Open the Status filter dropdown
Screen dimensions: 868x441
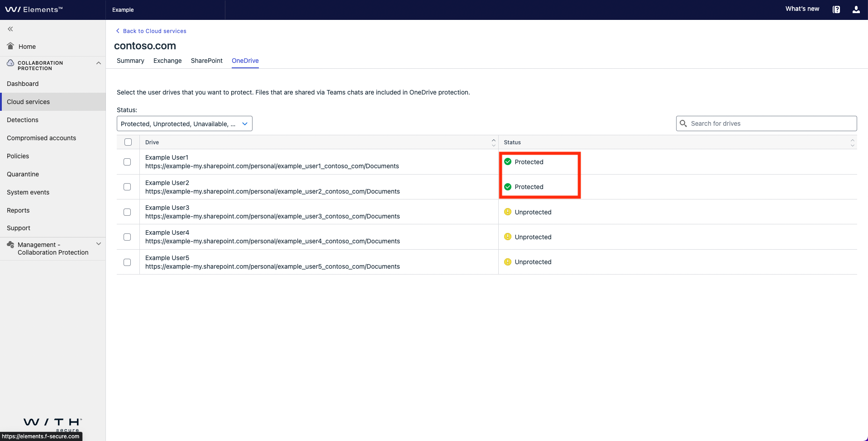tap(184, 123)
